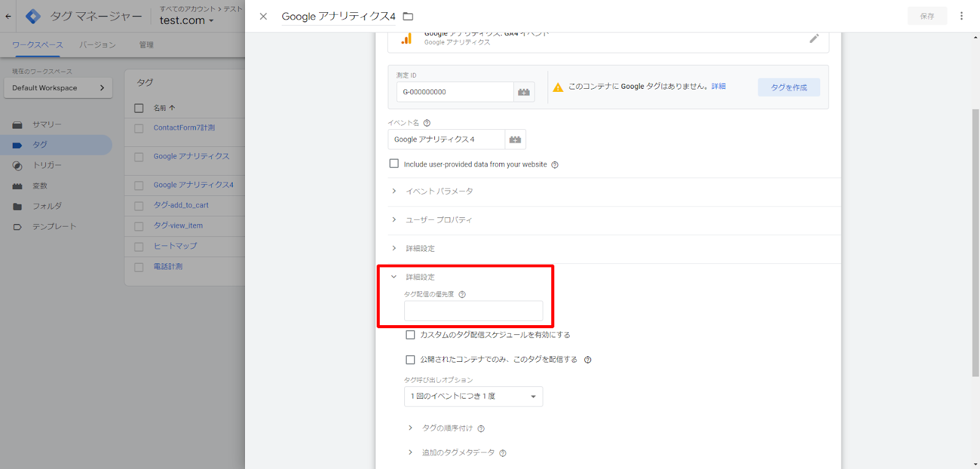Screen dimensions: 980x469
Task: Click イベント名 input field
Action: point(447,140)
